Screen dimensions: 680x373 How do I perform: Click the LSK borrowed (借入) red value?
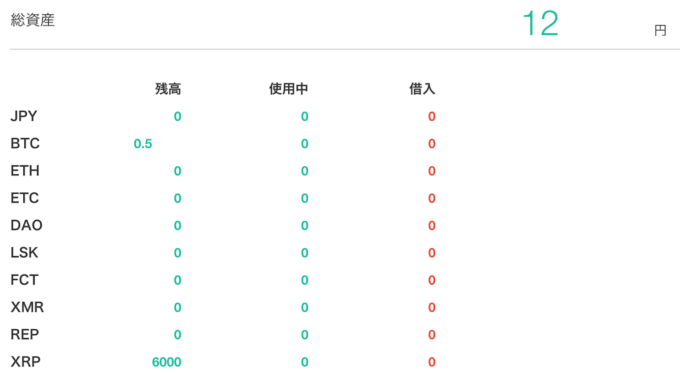(432, 253)
